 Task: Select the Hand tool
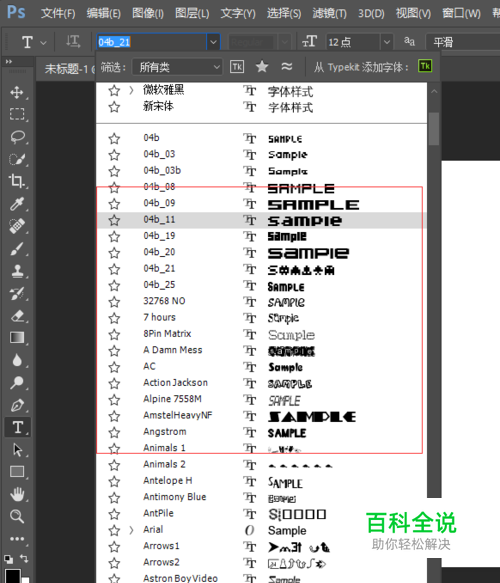[x=17, y=494]
